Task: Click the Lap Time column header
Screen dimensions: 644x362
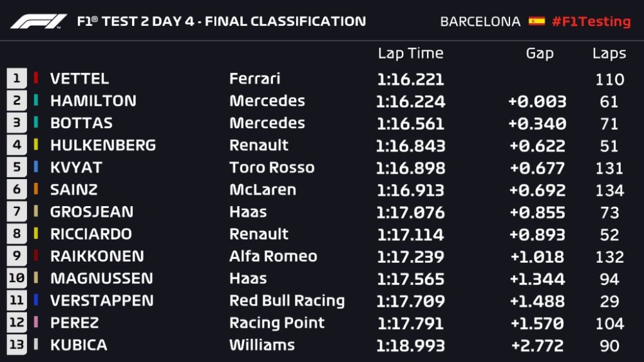Action: pos(410,53)
